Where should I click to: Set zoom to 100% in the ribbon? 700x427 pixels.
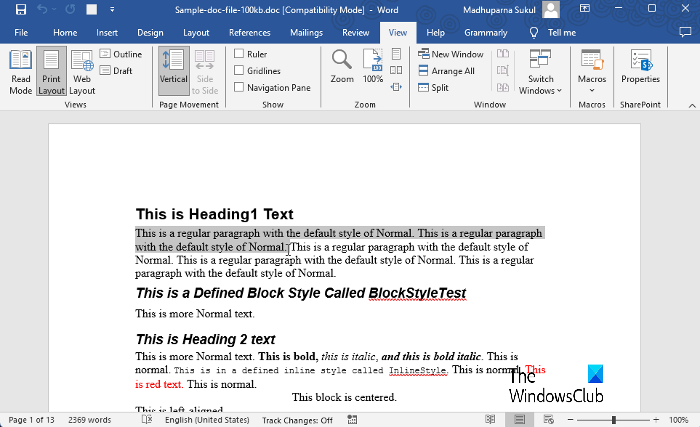pos(373,66)
